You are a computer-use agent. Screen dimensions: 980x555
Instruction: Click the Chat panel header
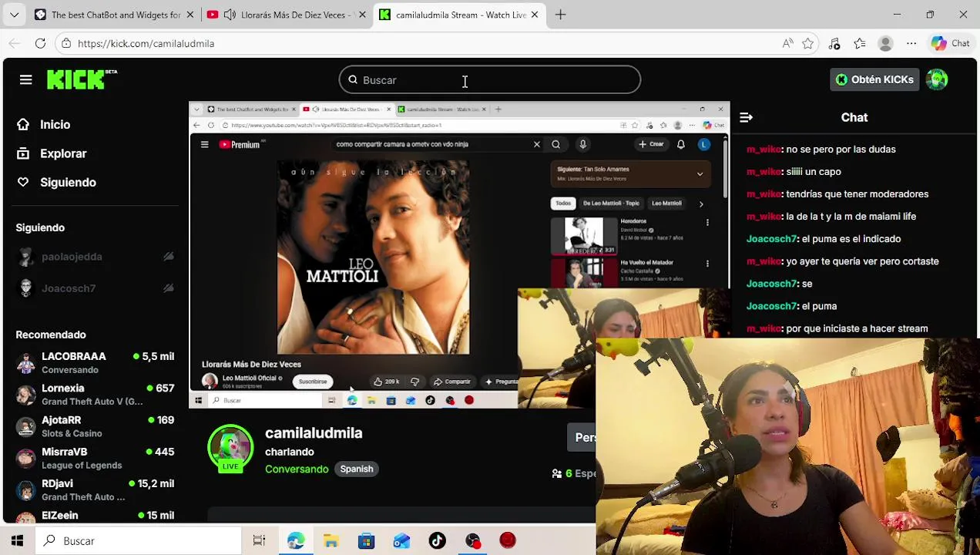click(x=854, y=118)
